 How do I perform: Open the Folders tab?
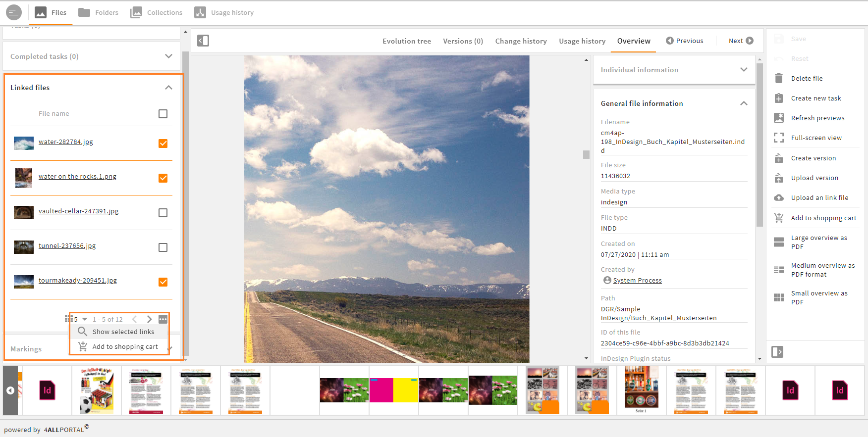[99, 12]
